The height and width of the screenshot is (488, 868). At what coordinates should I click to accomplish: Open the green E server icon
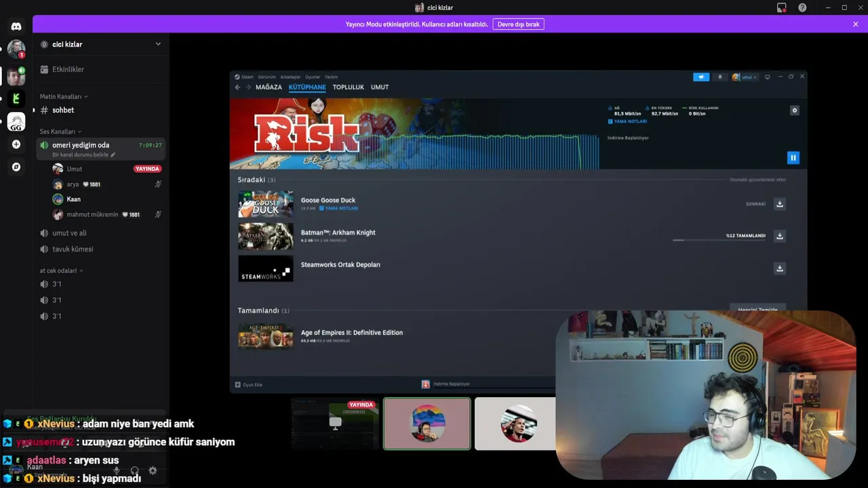click(16, 98)
